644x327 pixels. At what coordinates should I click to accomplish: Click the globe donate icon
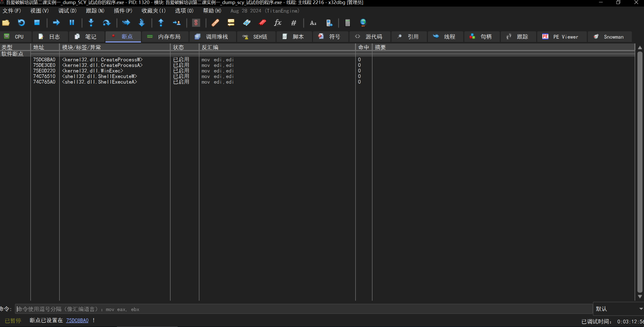tap(363, 23)
